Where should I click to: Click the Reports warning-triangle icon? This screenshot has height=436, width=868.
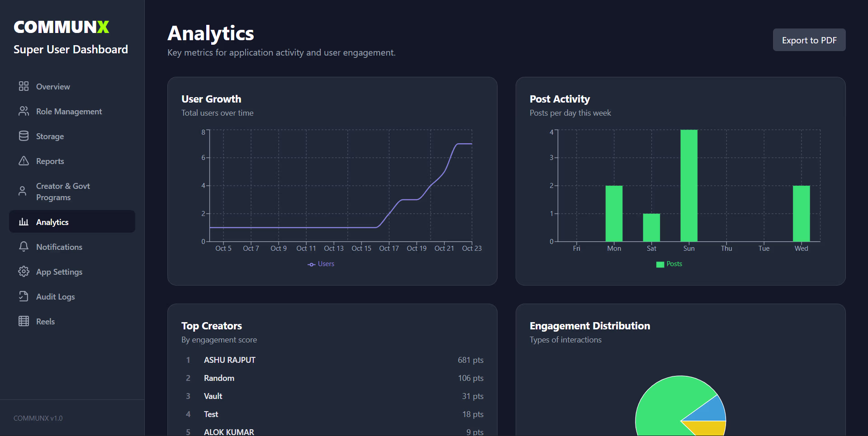(x=24, y=161)
